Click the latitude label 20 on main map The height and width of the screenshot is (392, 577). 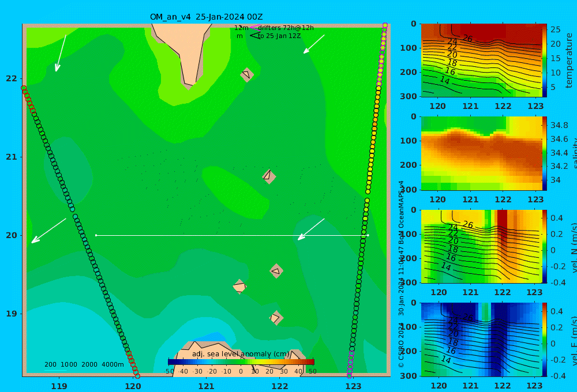12,235
